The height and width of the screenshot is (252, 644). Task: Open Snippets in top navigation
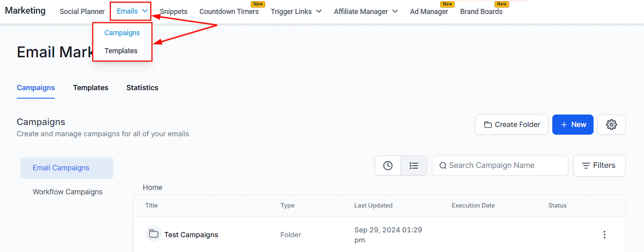coord(173,12)
